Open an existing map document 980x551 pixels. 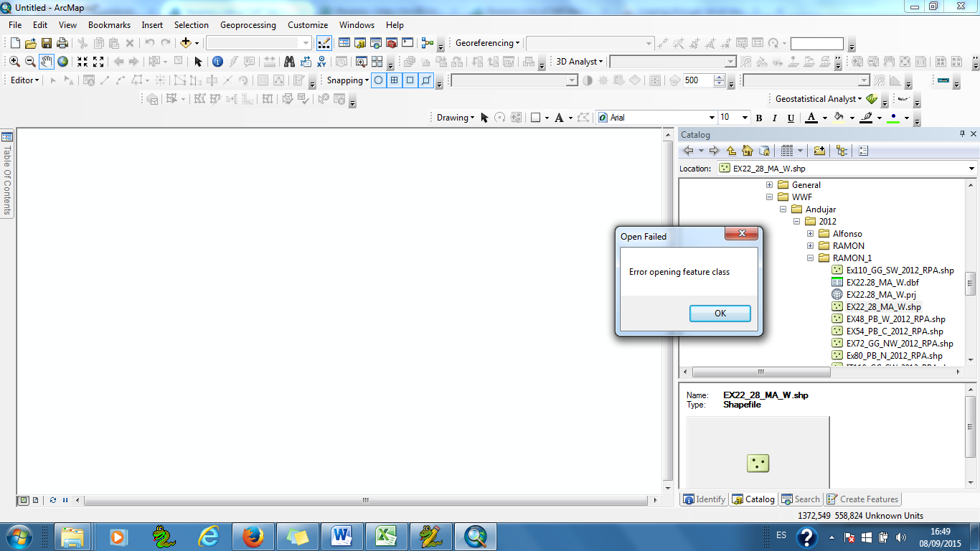point(30,43)
